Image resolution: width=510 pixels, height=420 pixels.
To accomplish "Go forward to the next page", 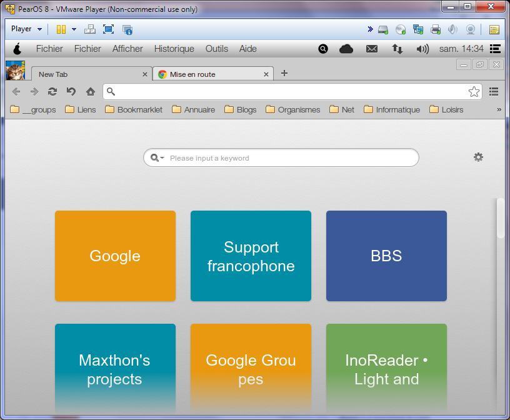I will (34, 92).
